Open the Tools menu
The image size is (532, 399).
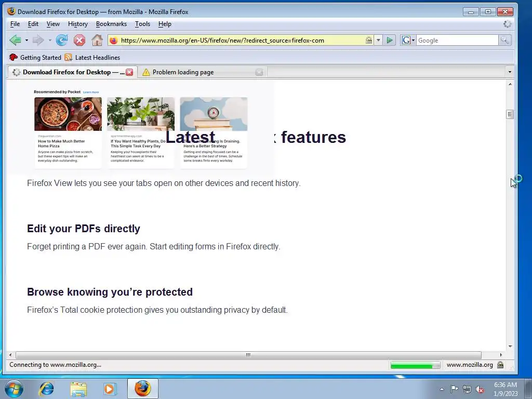point(142,24)
